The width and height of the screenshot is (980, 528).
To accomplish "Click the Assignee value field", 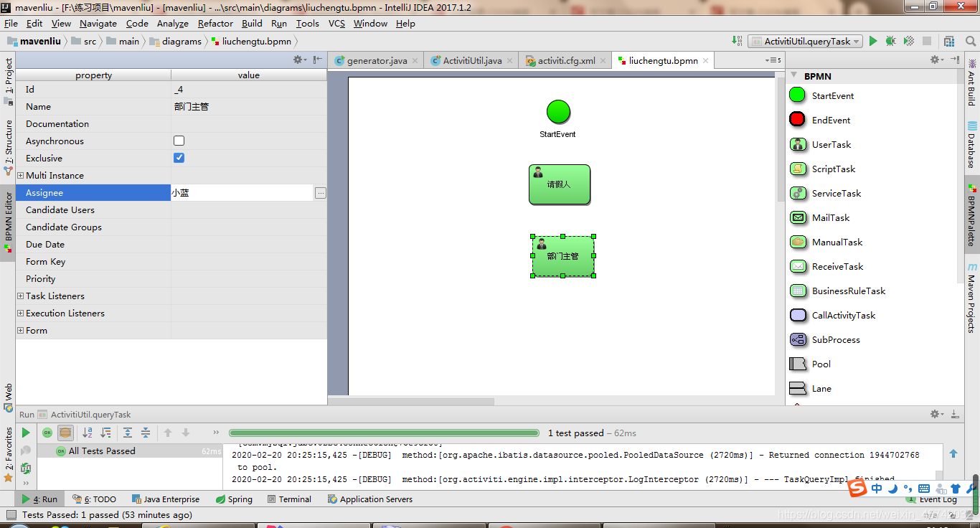I will pyautogui.click(x=242, y=192).
